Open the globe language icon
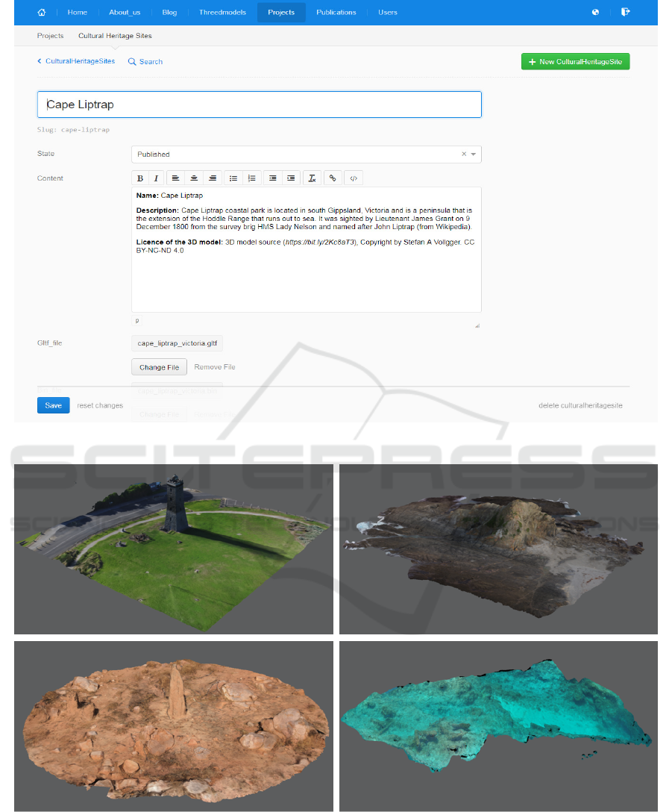The width and height of the screenshot is (672, 812). [x=595, y=12]
